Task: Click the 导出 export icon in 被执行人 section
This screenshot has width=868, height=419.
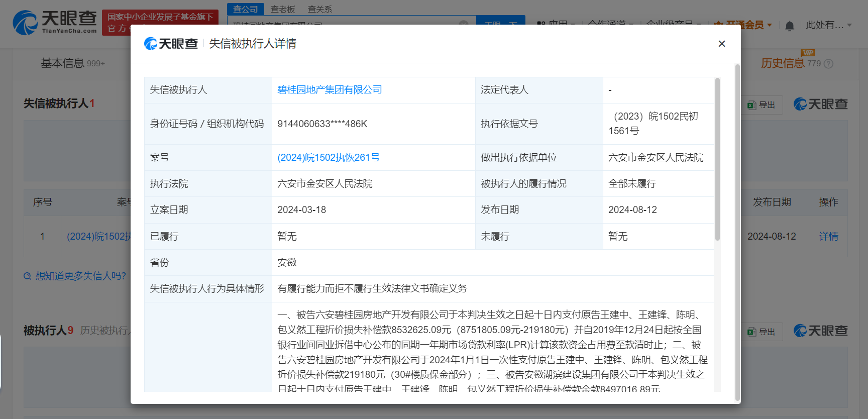Action: pyautogui.click(x=751, y=332)
